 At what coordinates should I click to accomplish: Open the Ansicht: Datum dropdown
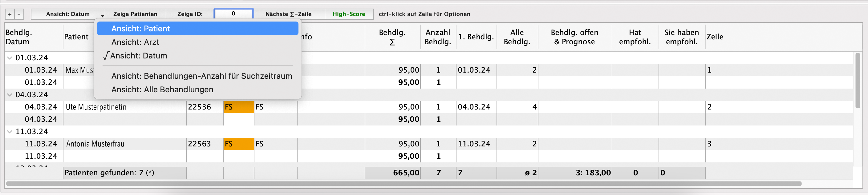coord(68,14)
